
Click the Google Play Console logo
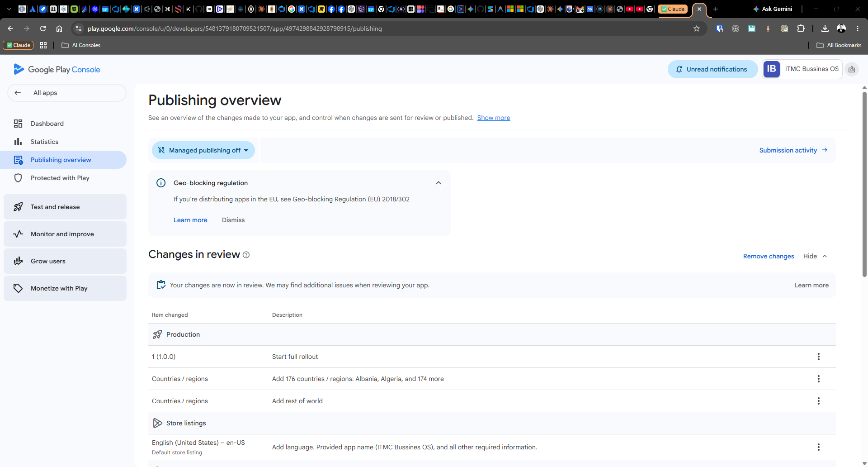point(57,69)
